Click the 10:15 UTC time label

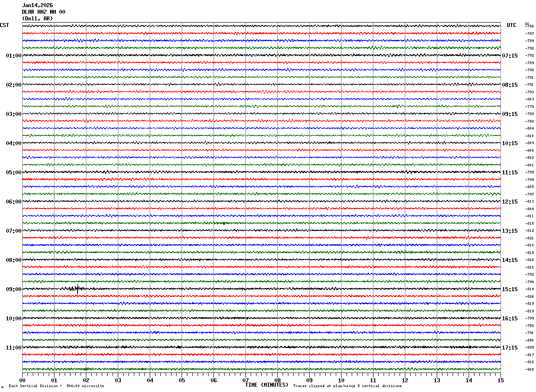[x=510, y=143]
